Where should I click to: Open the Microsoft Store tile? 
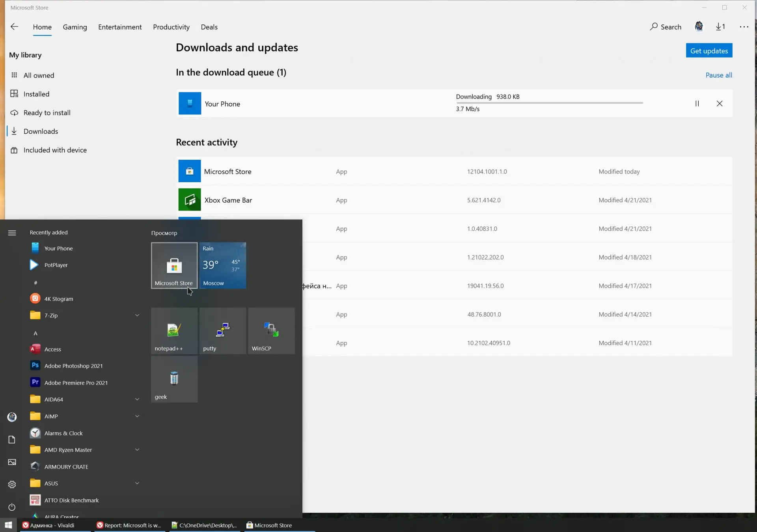pyautogui.click(x=174, y=265)
